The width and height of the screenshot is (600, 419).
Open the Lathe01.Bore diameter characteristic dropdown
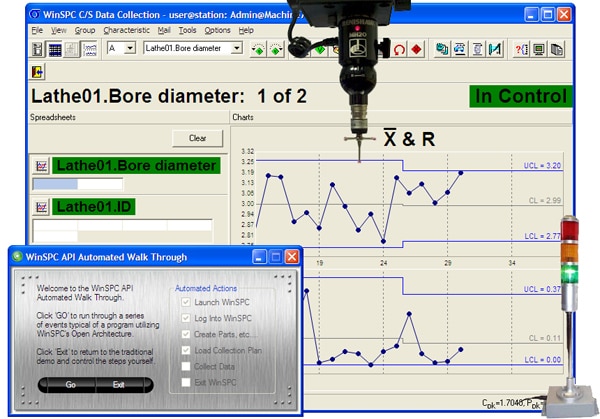236,48
